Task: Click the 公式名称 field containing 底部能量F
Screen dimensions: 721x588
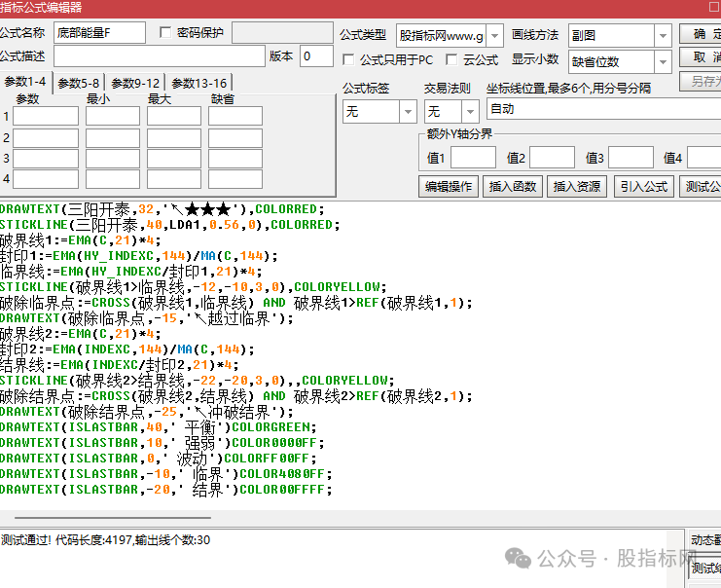Action: tap(99, 33)
